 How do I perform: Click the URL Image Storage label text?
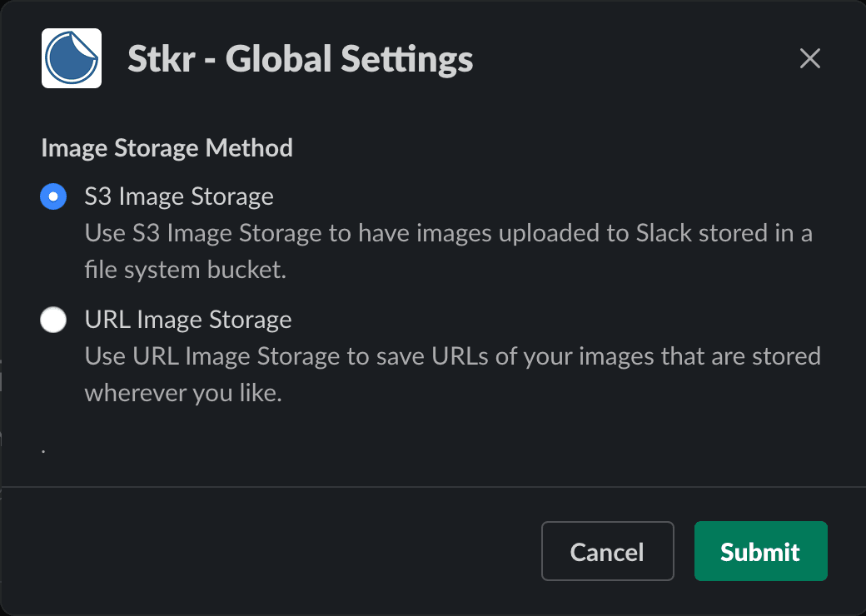coord(187,320)
